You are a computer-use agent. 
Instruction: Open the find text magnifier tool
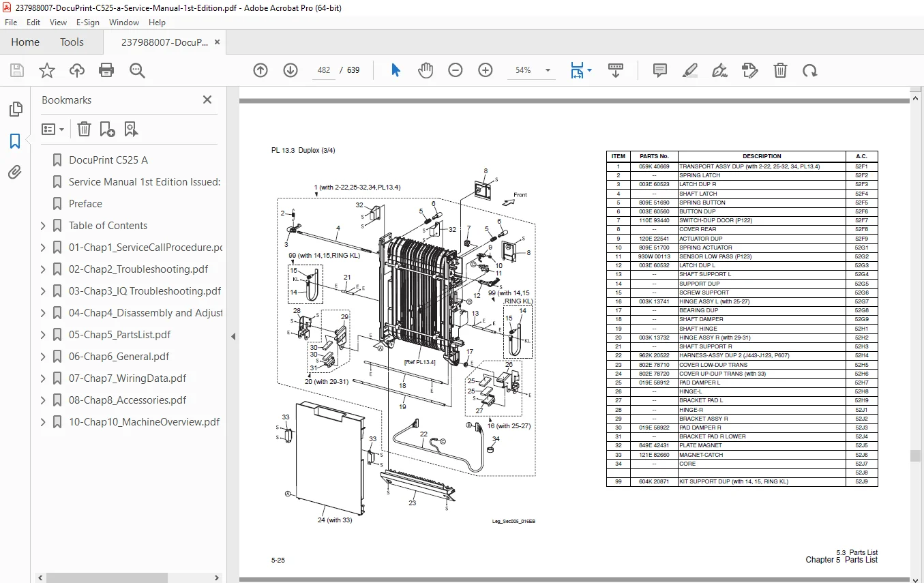point(137,70)
